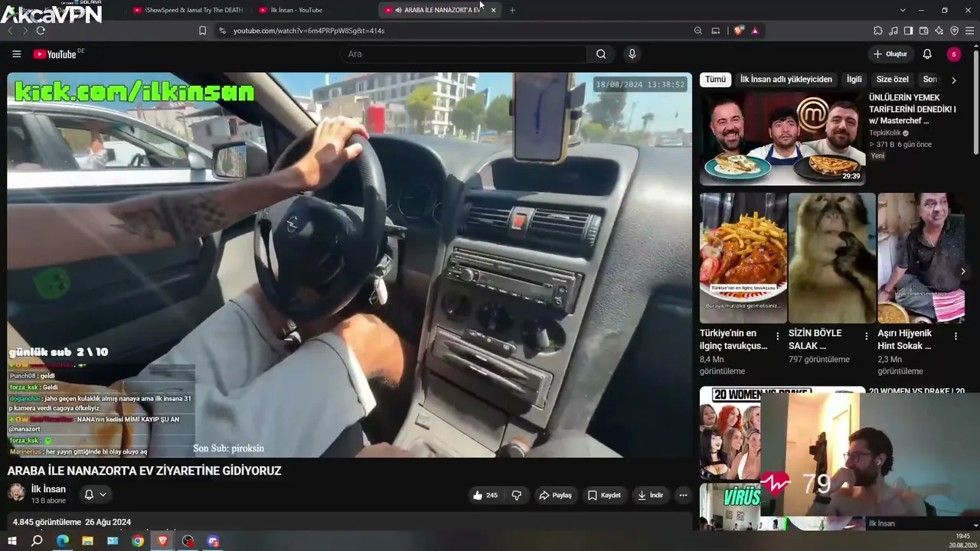Open the Masterchef video thumbnail

point(782,139)
